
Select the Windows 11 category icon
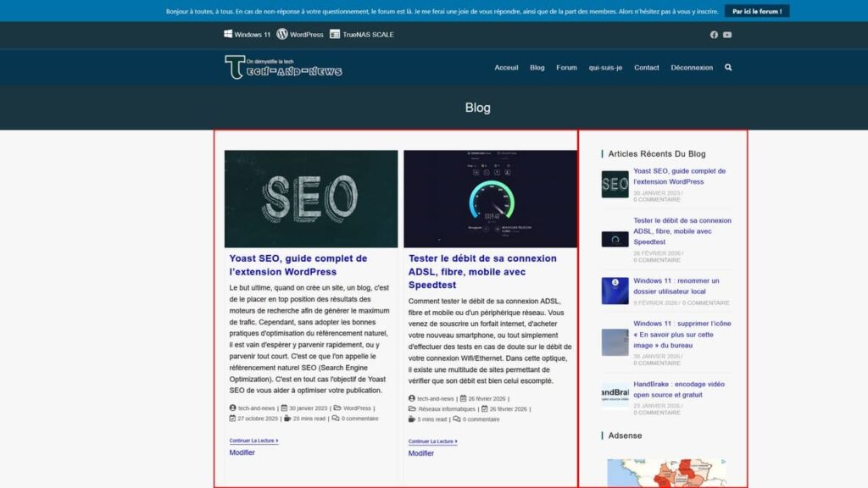(x=226, y=34)
